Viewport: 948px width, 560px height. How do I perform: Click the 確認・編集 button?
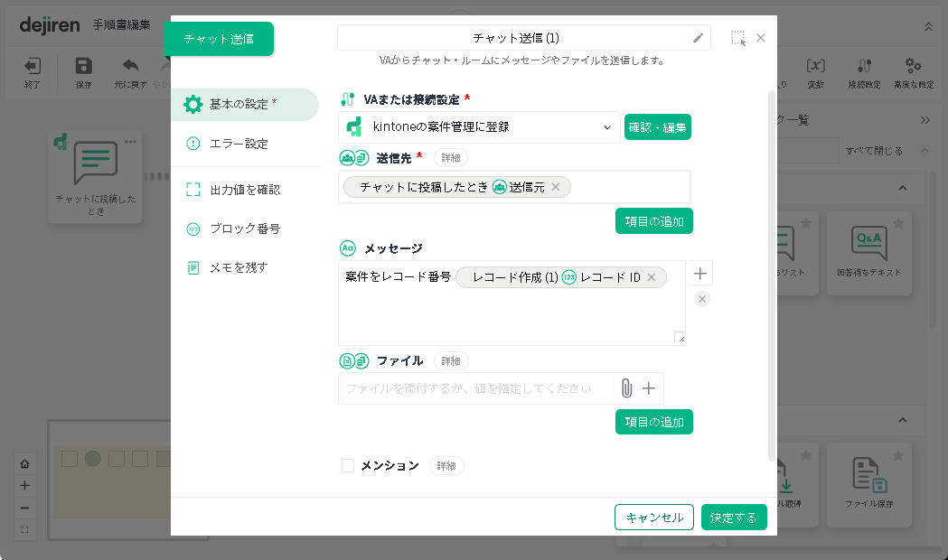pyautogui.click(x=657, y=127)
